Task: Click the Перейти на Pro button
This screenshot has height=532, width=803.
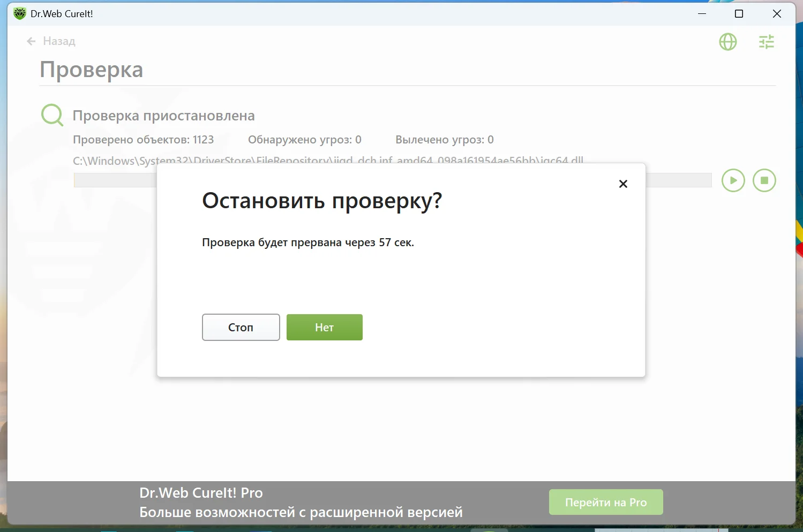Action: (606, 502)
